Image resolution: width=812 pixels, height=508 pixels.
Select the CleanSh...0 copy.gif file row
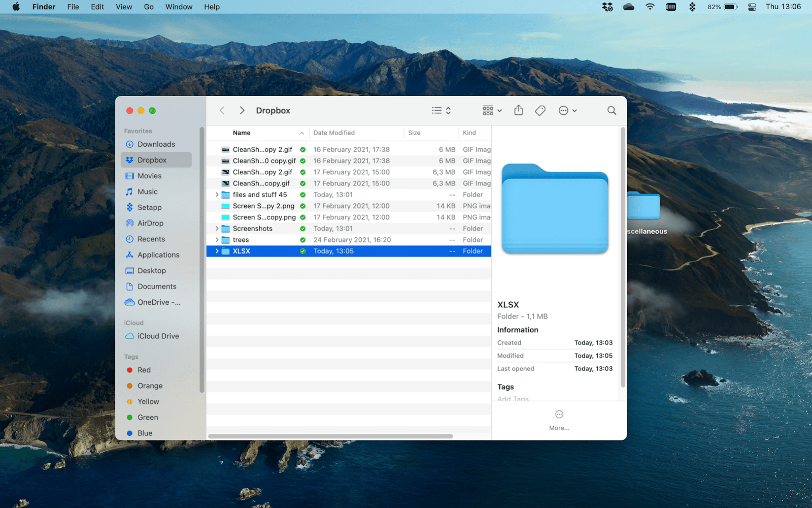click(349, 161)
